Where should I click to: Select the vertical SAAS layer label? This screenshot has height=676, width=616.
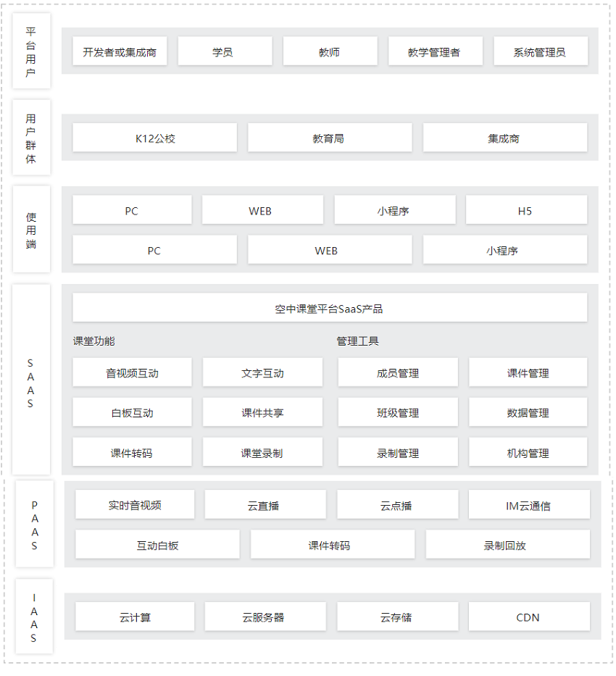pyautogui.click(x=31, y=380)
